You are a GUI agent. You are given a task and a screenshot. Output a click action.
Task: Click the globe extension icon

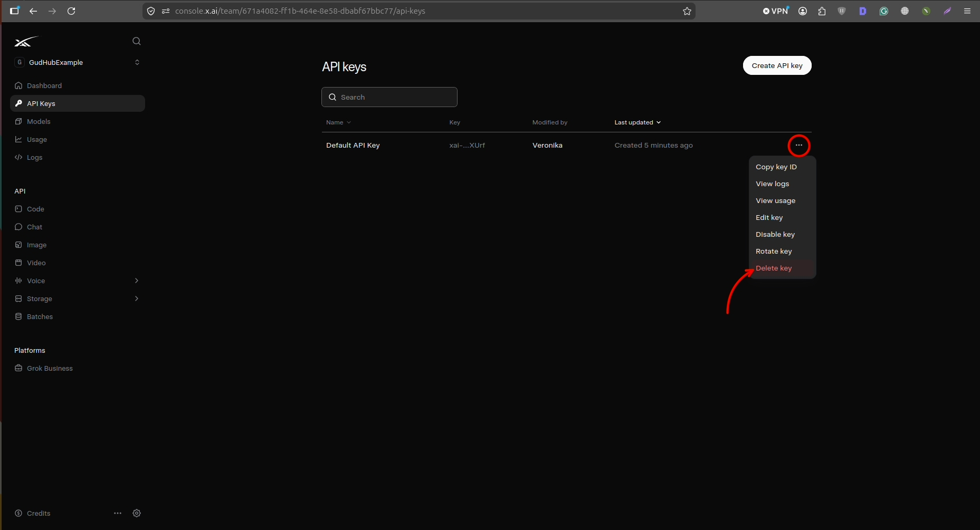(x=905, y=11)
